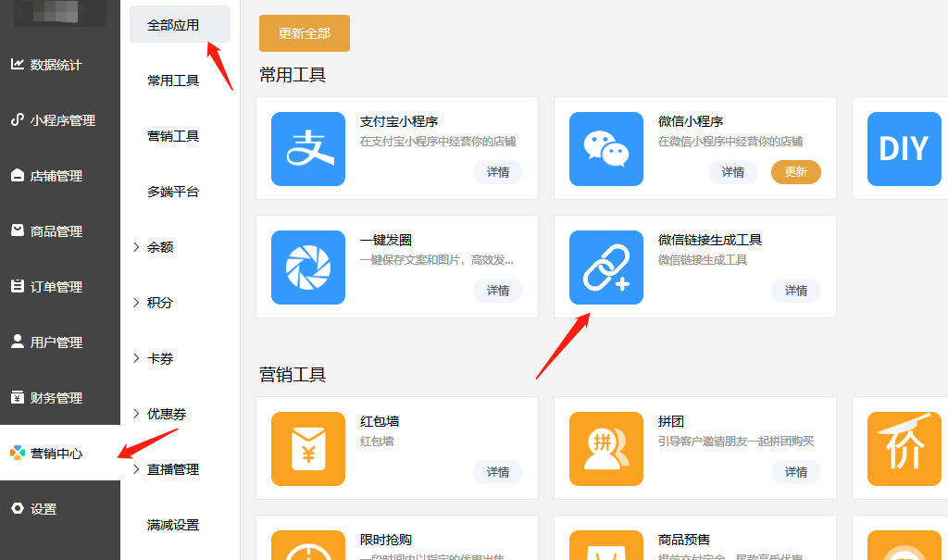Click the 一键发圈 title text
Image resolution: width=948 pixels, height=560 pixels.
(386, 240)
